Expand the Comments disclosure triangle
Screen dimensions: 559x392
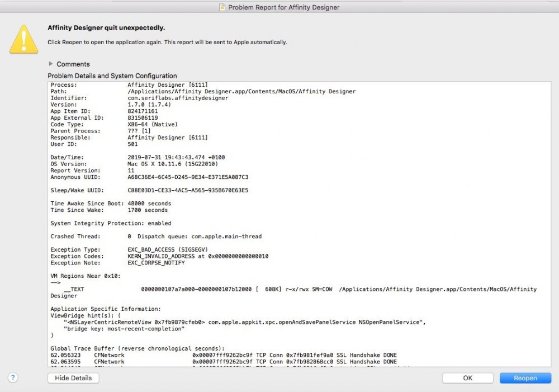pyautogui.click(x=50, y=64)
